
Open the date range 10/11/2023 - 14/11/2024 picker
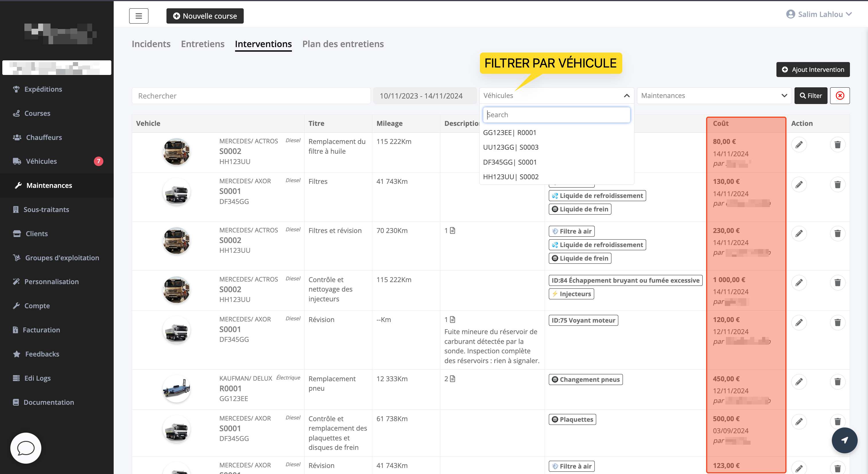point(421,96)
